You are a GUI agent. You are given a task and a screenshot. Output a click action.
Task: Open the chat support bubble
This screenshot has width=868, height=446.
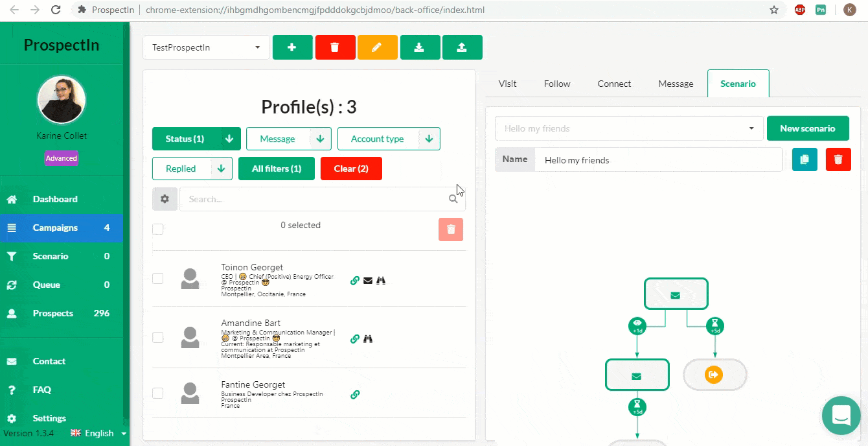pos(841,416)
